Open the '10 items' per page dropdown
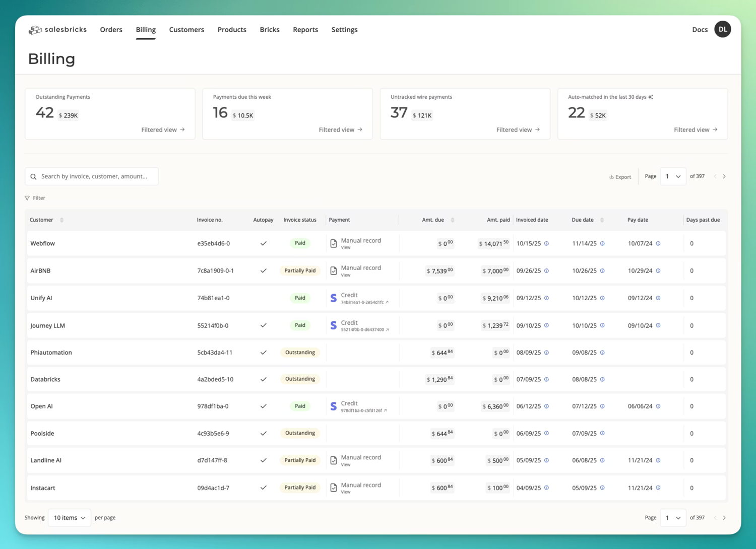756x549 pixels. 69,517
